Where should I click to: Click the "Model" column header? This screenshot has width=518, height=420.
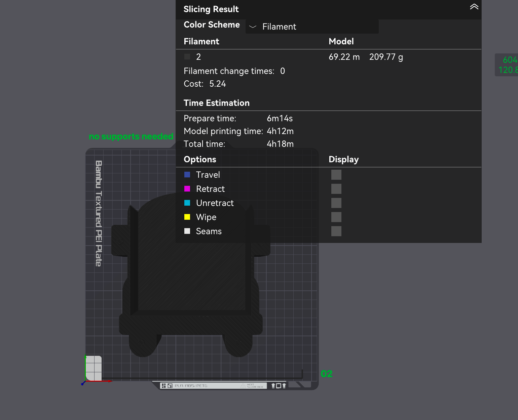coord(341,41)
